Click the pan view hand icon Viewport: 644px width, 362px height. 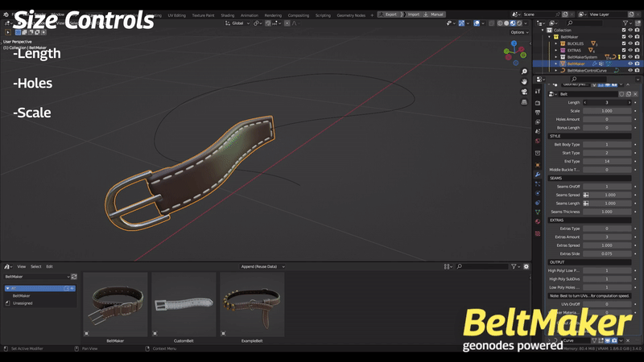click(524, 82)
